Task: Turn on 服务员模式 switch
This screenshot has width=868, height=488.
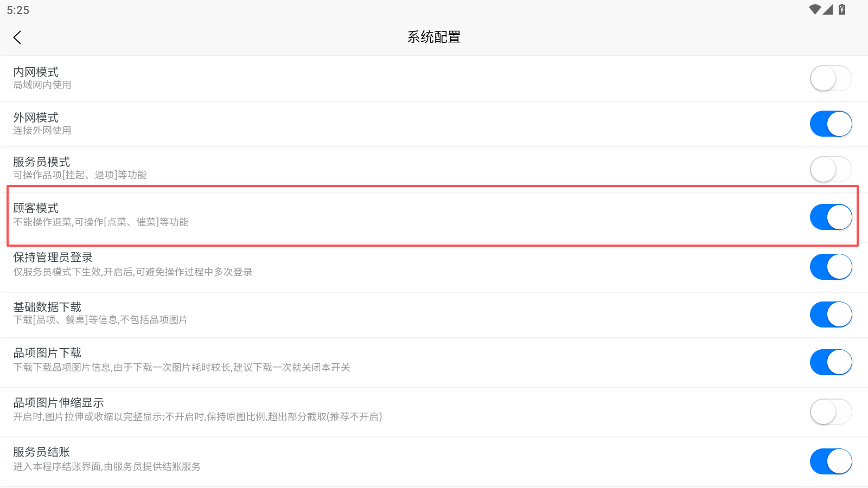Action: [x=831, y=170]
